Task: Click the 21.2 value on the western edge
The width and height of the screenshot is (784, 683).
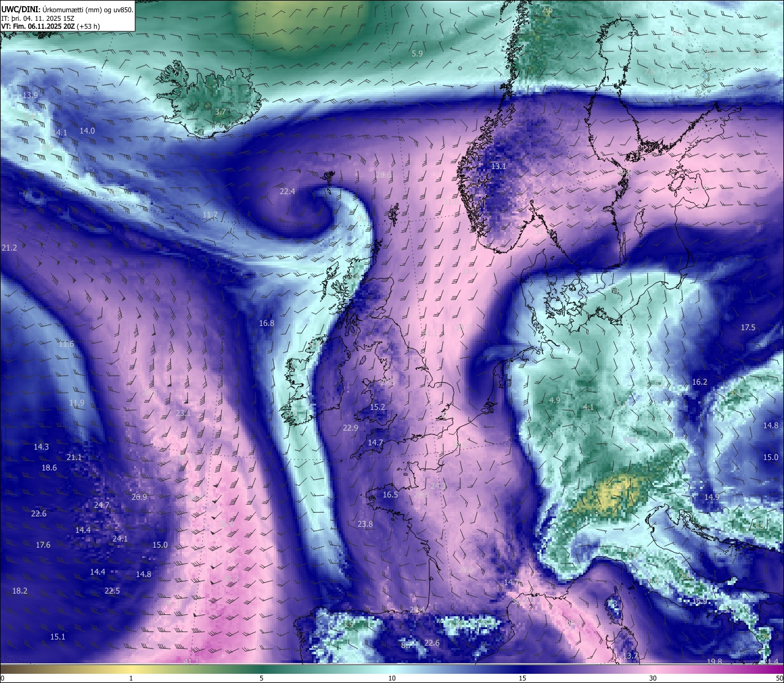Action: 9,248
